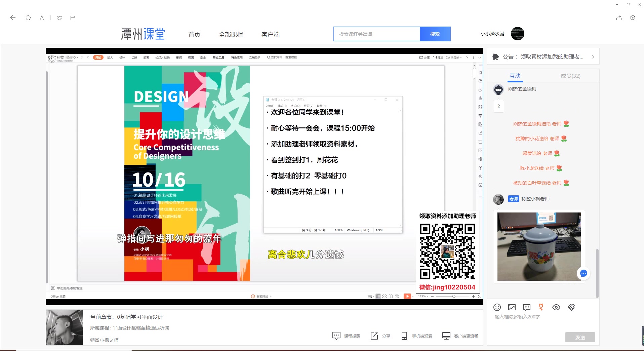
Task: Open the emoji picker in chat input
Action: click(497, 307)
